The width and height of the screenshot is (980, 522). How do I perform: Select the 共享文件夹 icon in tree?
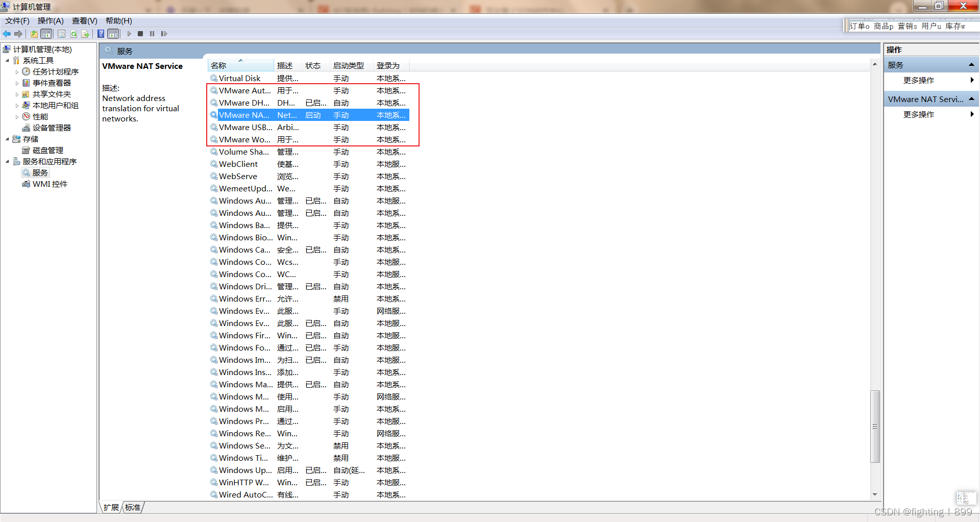pos(26,94)
